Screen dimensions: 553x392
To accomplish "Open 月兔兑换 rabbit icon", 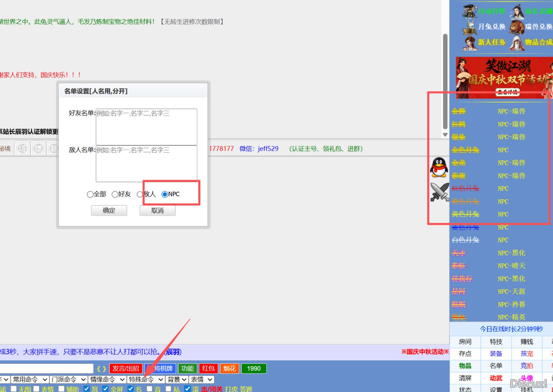I will [x=470, y=27].
